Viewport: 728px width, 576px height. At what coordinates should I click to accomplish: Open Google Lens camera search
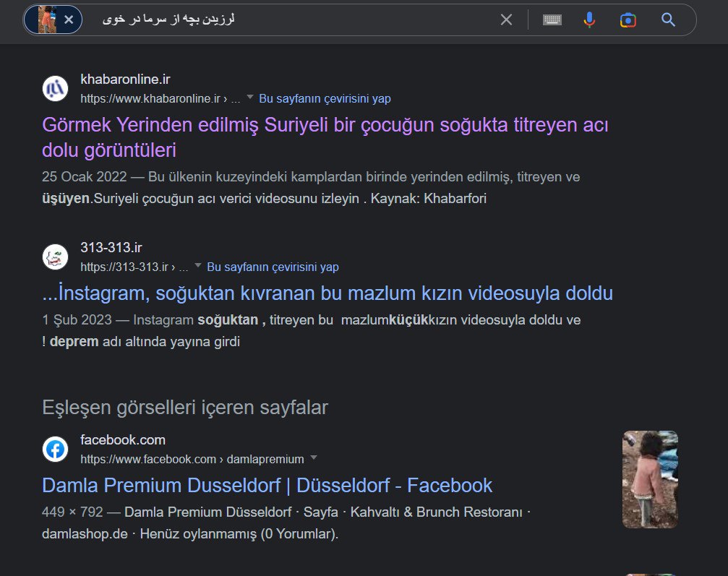[x=628, y=20]
